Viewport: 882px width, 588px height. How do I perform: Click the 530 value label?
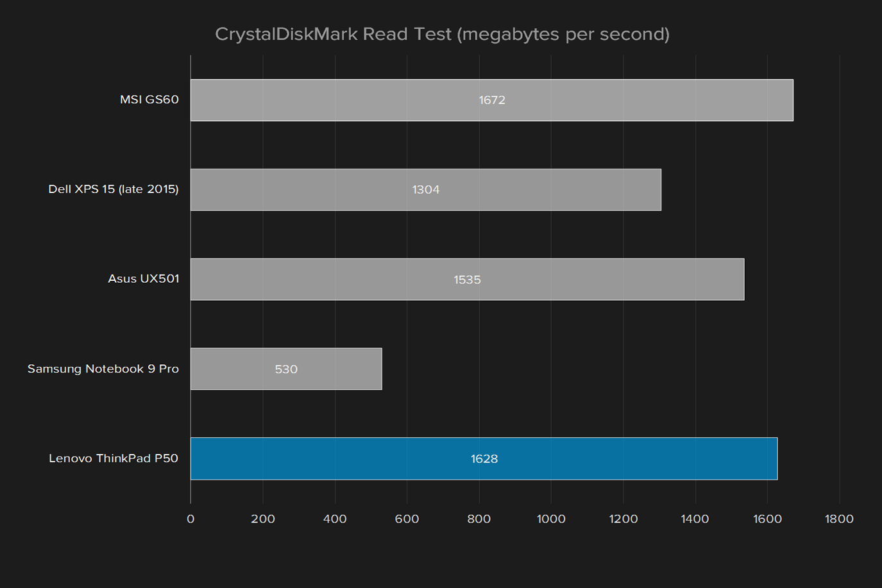click(x=286, y=369)
